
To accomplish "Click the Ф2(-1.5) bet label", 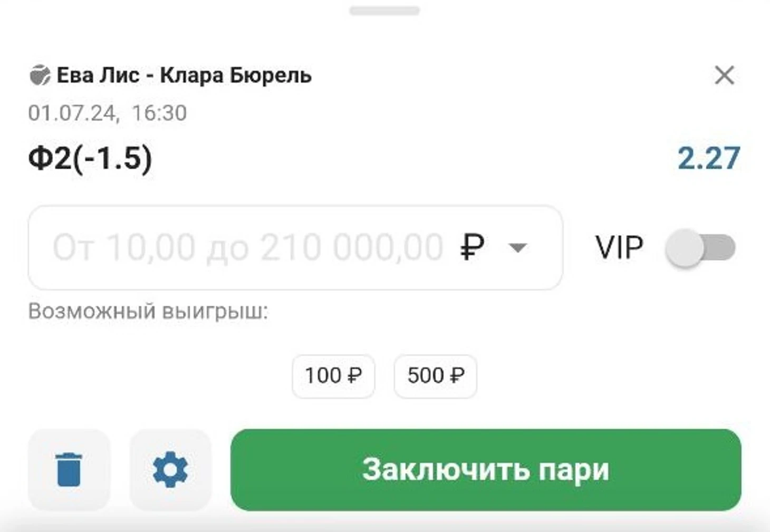I will 90,158.
